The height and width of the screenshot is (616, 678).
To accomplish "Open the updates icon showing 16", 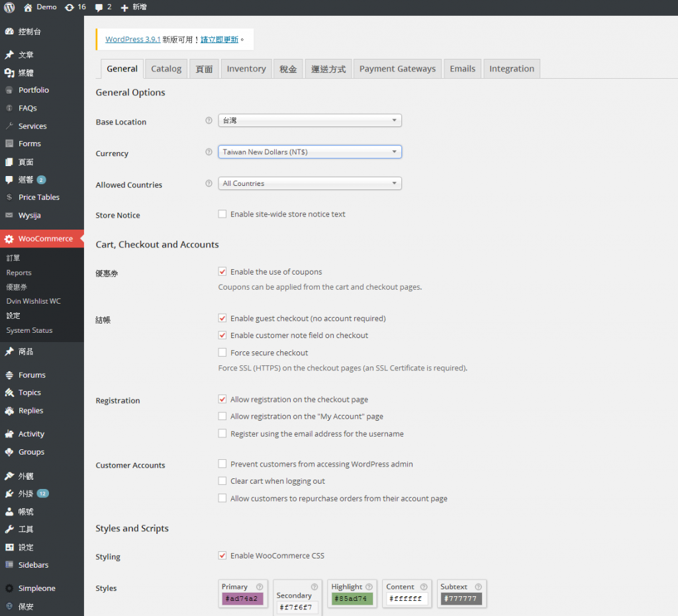I will pos(70,7).
